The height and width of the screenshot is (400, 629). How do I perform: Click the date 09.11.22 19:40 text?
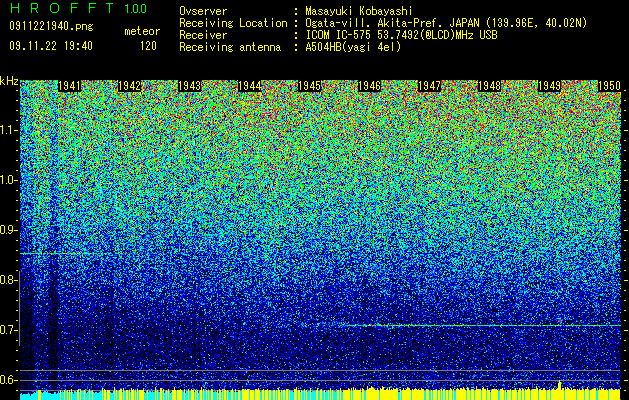pyautogui.click(x=51, y=46)
